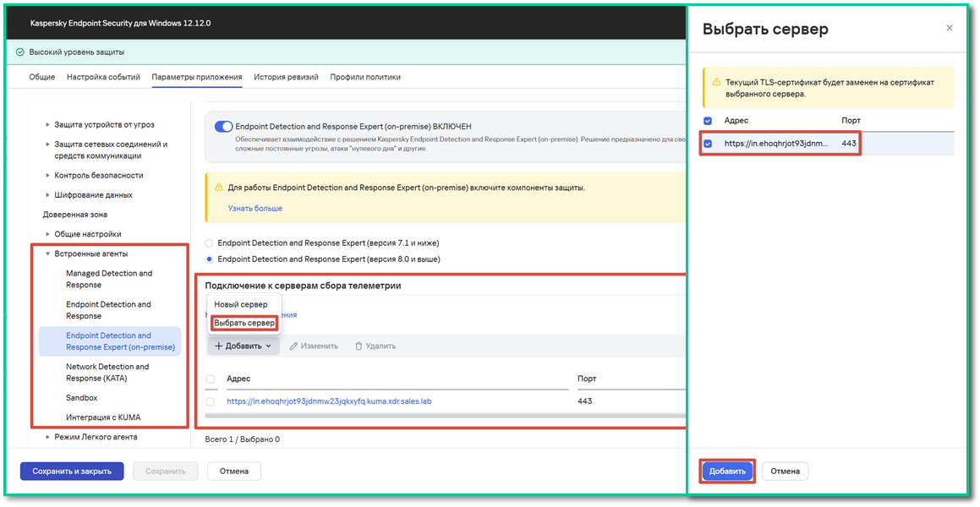Viewport: 980px width, 507px height.
Task: Open Endpoint Detection and Response settings
Action: tap(109, 310)
